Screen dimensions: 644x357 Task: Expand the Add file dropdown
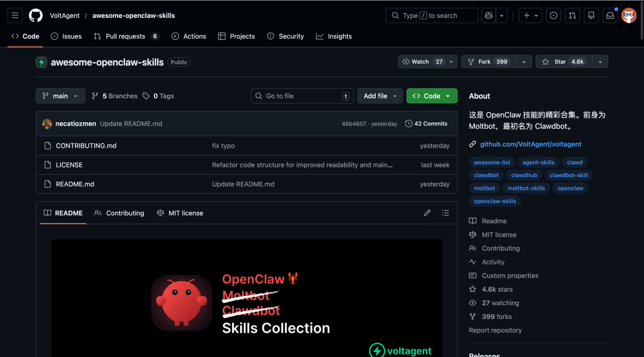380,95
